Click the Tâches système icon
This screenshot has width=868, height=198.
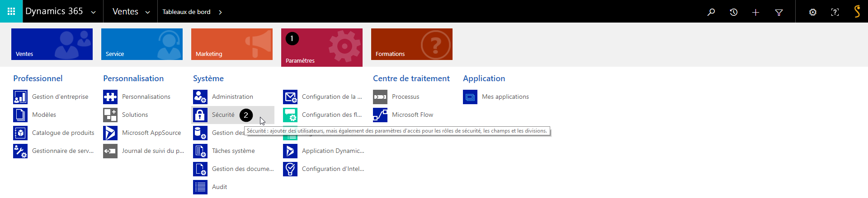[200, 151]
